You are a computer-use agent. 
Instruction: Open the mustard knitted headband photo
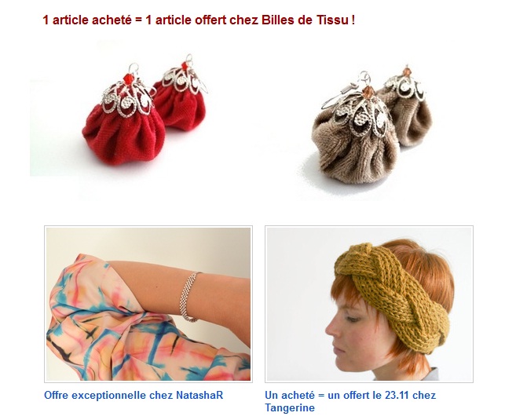point(369,304)
